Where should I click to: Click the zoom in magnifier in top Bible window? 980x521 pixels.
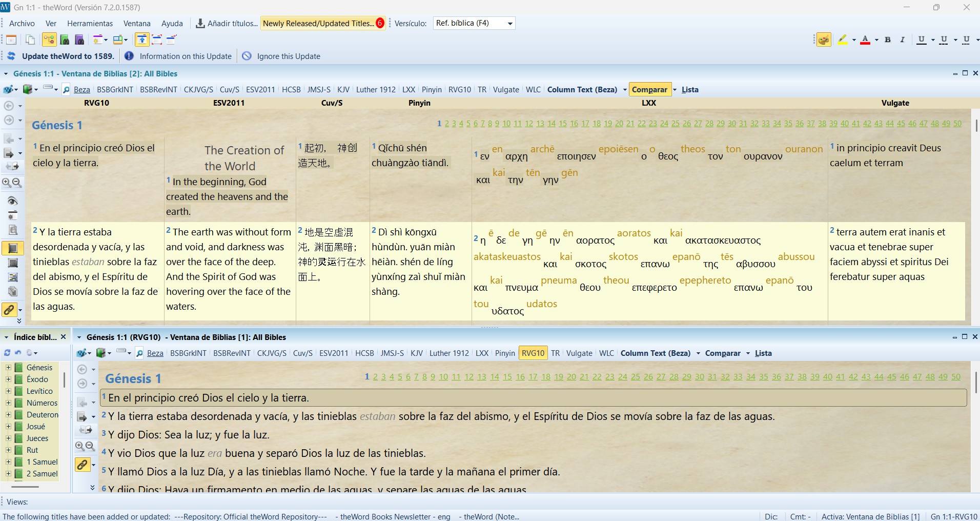[x=7, y=183]
